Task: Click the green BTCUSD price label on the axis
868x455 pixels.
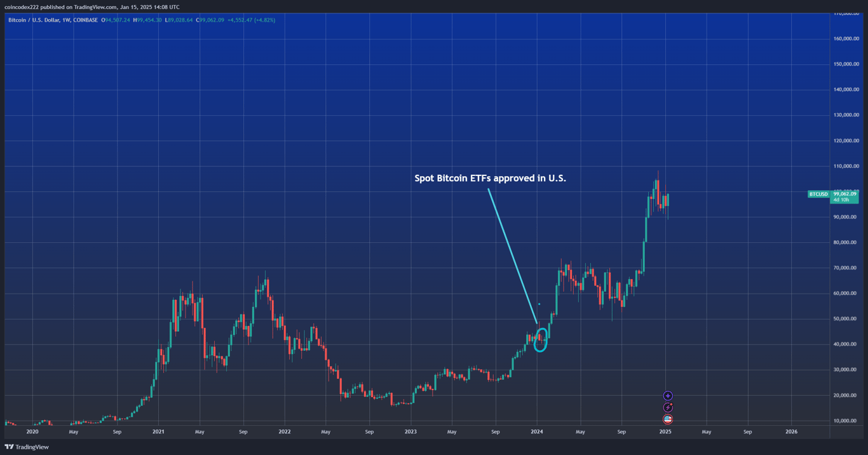Action: (818, 194)
